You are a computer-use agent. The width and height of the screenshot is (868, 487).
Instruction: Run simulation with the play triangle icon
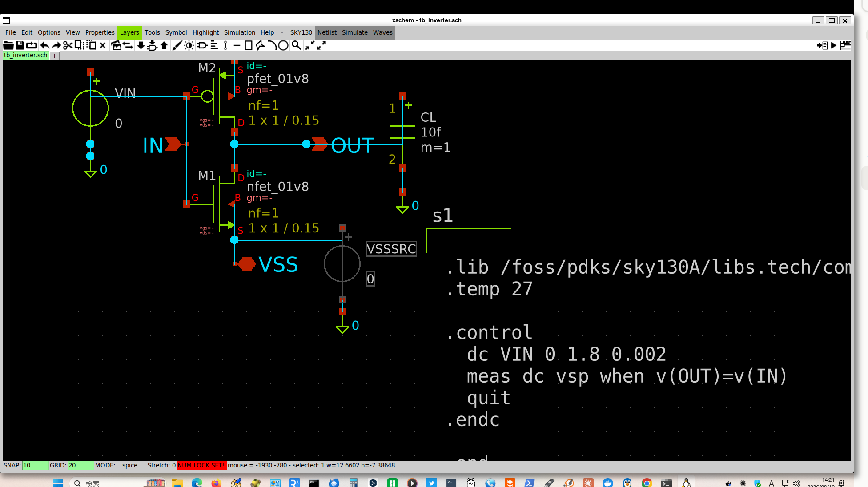click(x=834, y=45)
